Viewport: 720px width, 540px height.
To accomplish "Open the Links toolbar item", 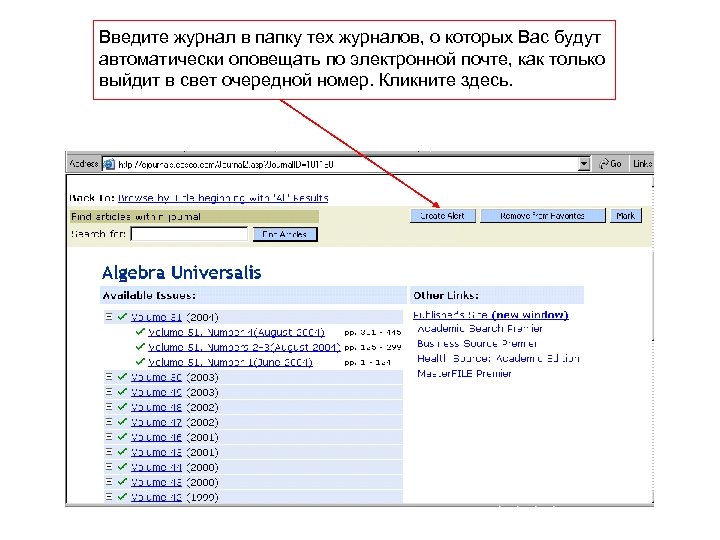I will (642, 164).
